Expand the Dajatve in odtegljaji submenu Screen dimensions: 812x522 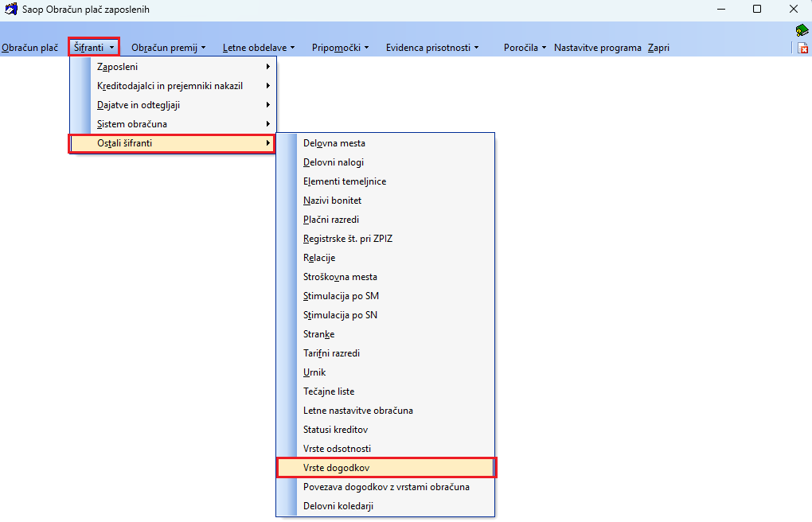[173, 105]
